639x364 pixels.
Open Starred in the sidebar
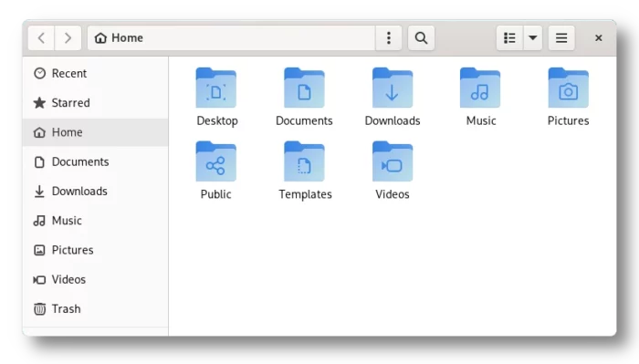coord(95,102)
